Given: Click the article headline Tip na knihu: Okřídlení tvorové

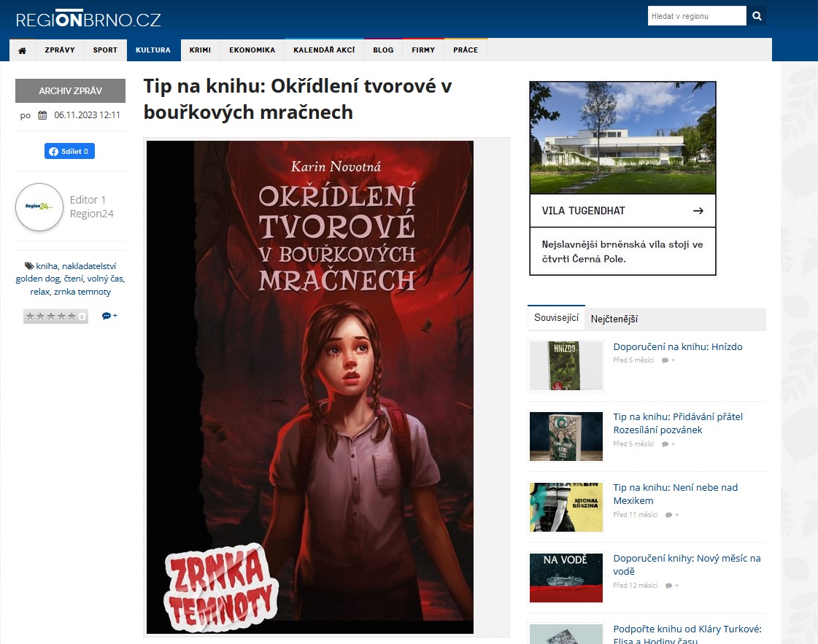Looking at the screenshot, I should pos(298,99).
